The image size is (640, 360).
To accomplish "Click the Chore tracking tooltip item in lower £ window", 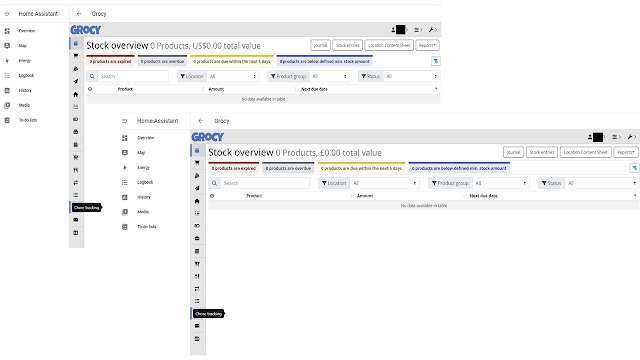I will tap(209, 313).
